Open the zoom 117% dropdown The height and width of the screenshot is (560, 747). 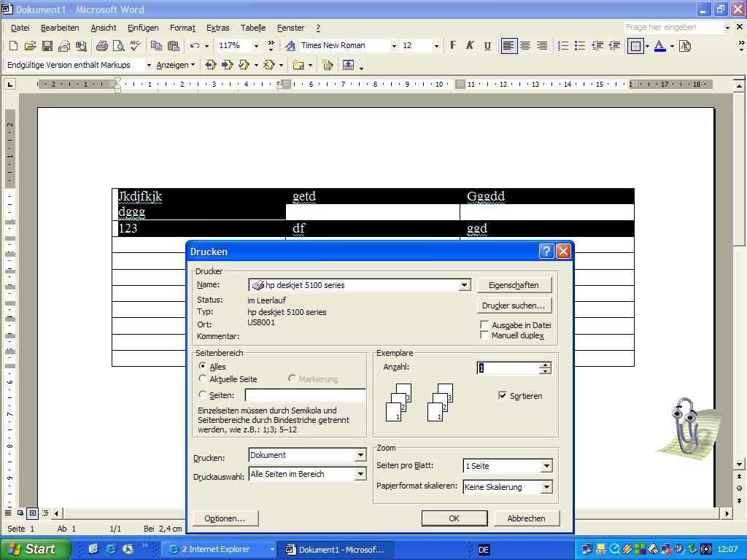(256, 46)
